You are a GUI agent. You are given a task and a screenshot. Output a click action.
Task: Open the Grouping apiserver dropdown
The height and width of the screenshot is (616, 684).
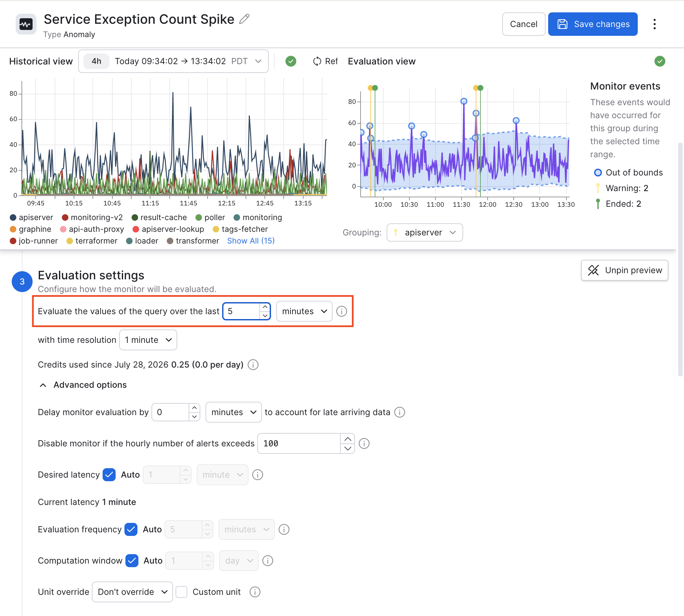coord(425,232)
